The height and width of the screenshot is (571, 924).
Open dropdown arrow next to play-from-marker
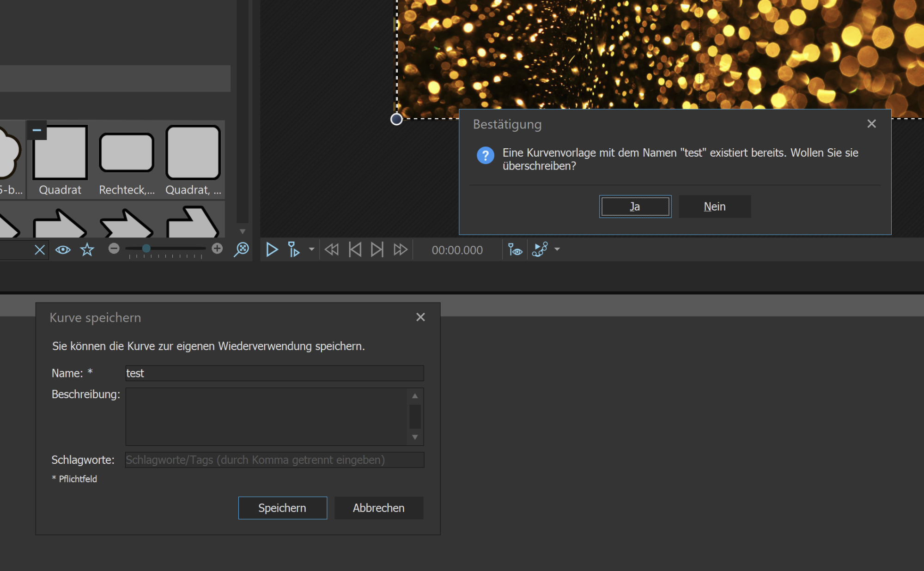point(311,249)
